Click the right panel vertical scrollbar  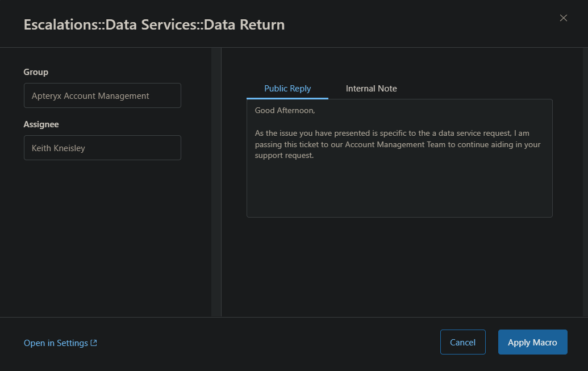(585, 182)
